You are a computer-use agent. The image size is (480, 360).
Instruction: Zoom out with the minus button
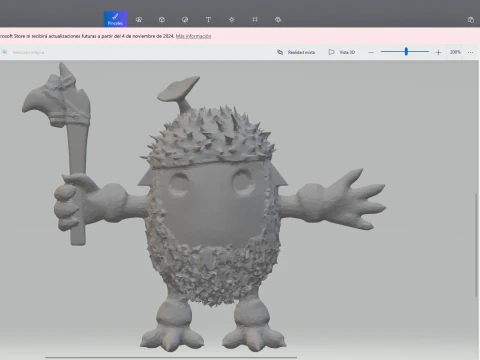click(x=371, y=52)
